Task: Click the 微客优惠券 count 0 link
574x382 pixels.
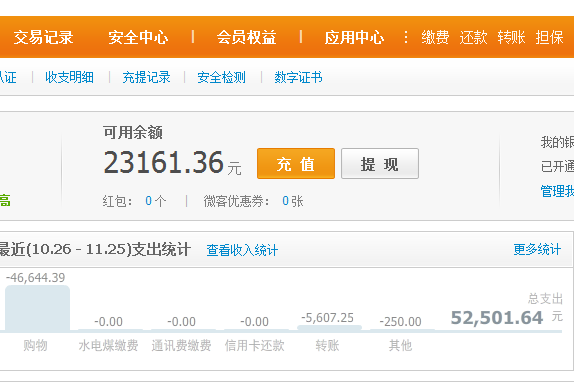Action: pyautogui.click(x=286, y=201)
